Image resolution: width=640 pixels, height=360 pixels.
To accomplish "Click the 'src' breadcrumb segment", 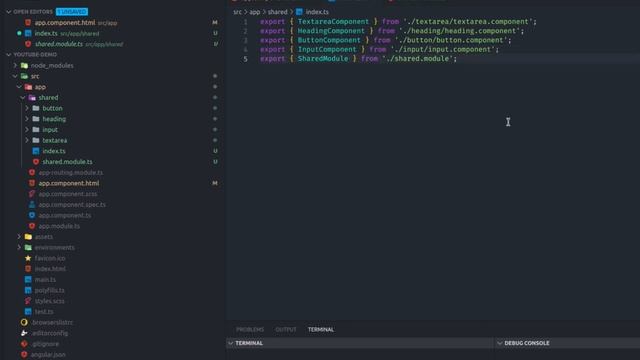I will [237, 12].
